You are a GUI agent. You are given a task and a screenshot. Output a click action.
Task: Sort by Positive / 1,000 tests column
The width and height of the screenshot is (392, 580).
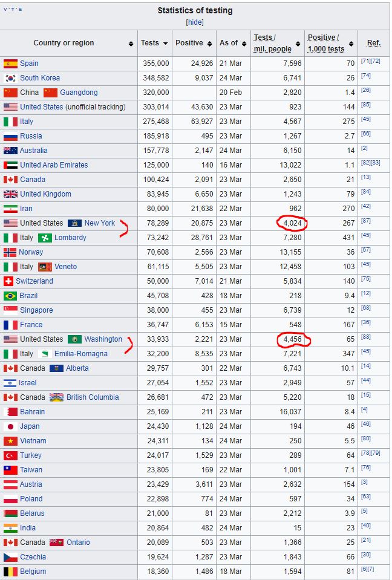tap(351, 44)
